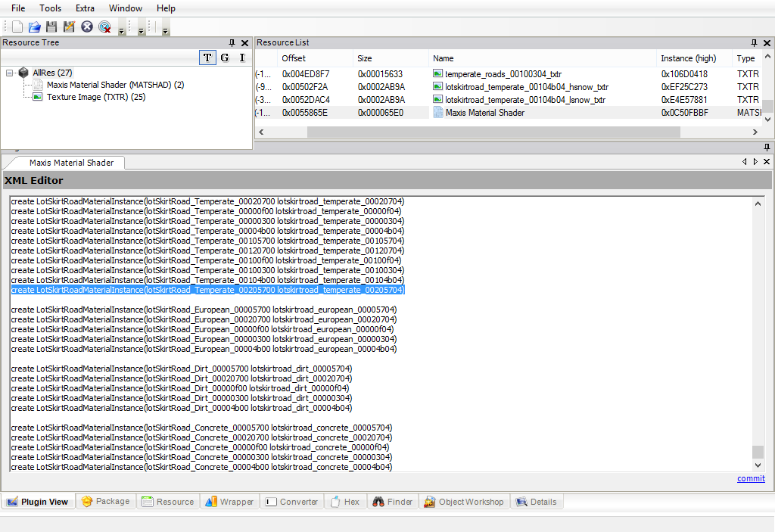This screenshot has height=532, width=775.
Task: Switch to the Resource tab
Action: (x=168, y=502)
